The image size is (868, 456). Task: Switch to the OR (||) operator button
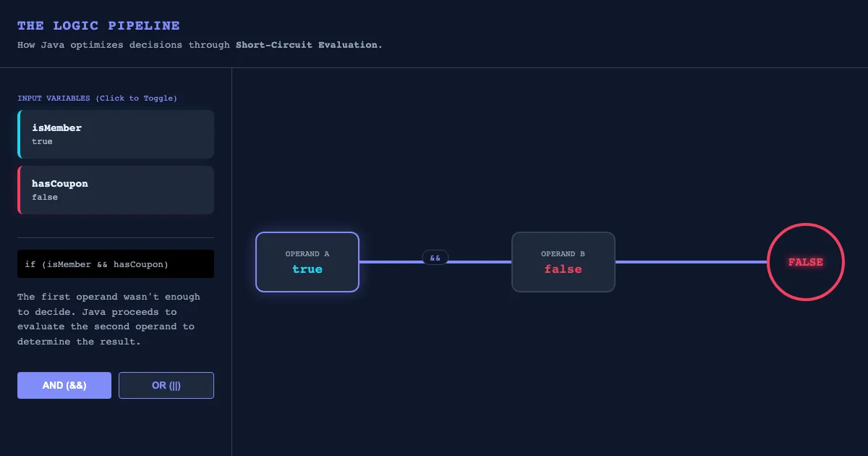(166, 385)
